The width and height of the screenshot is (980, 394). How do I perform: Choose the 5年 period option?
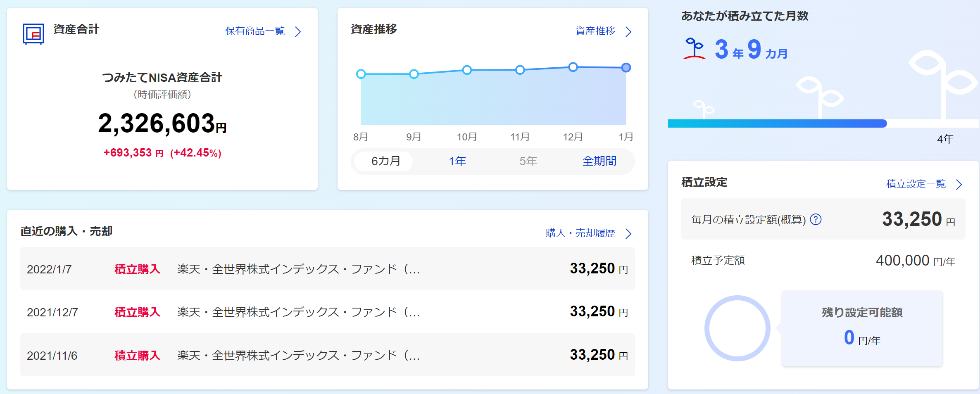click(528, 161)
